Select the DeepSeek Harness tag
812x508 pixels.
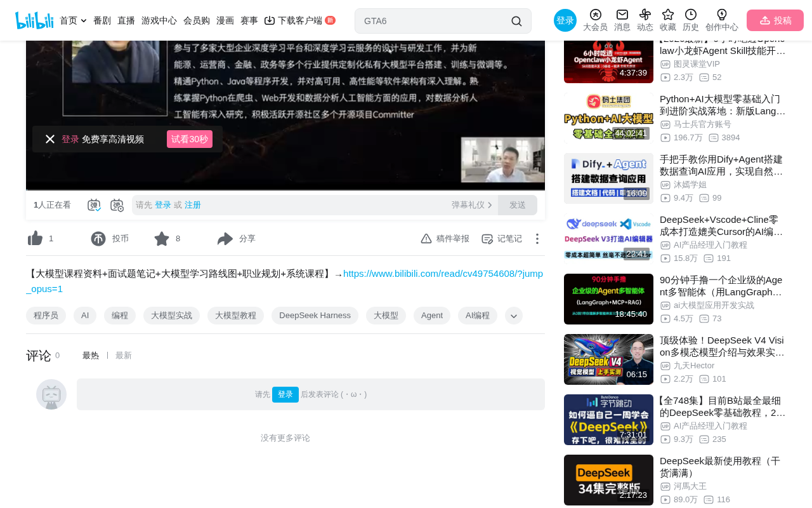[315, 316]
